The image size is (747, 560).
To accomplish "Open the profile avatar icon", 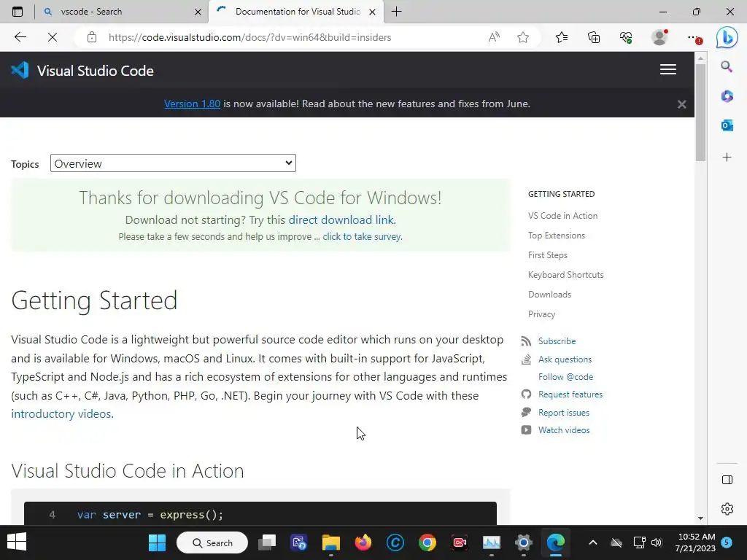I will point(659,37).
